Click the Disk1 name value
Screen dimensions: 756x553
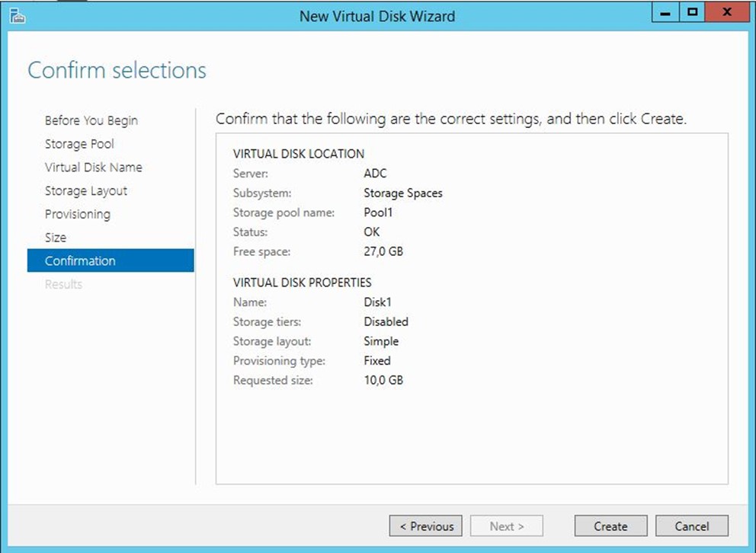(x=377, y=302)
